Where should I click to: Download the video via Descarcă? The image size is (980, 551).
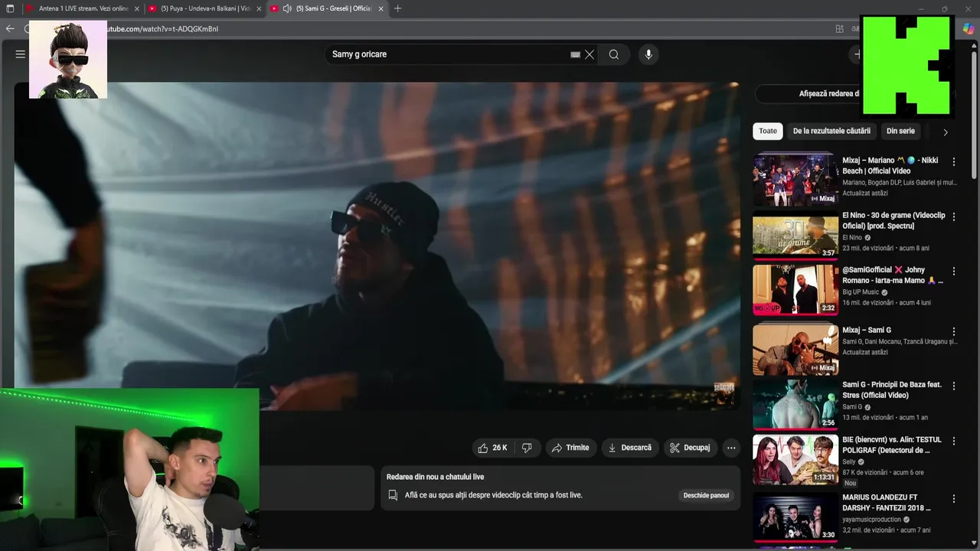point(629,448)
